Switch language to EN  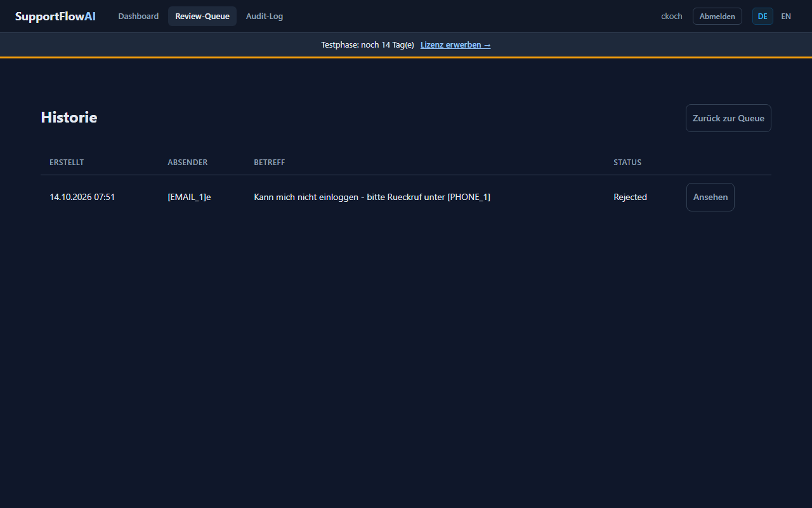pyautogui.click(x=786, y=17)
